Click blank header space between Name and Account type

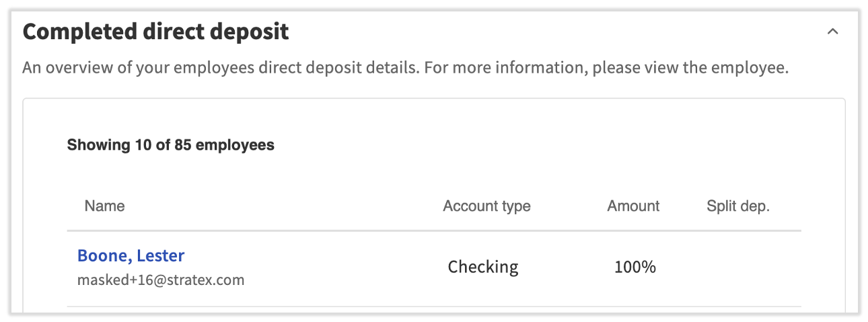283,206
